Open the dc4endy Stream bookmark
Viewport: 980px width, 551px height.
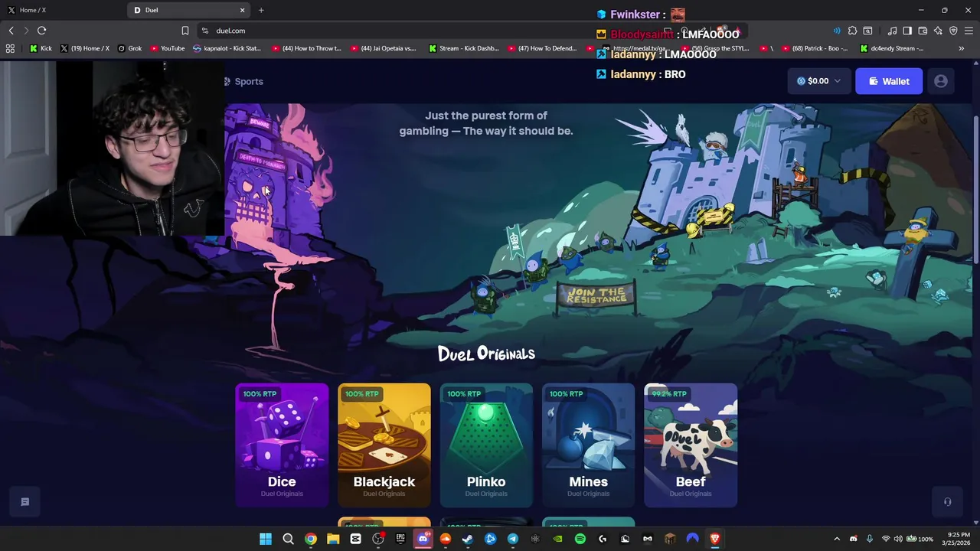tap(892, 48)
